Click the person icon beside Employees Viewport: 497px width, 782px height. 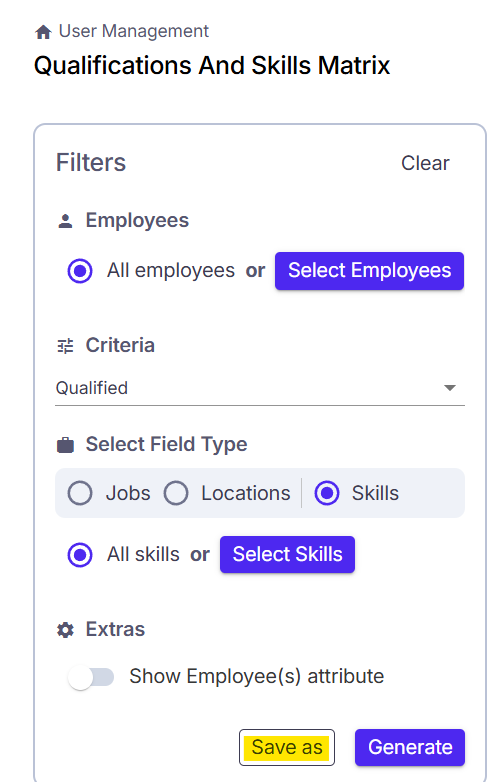[x=65, y=221]
